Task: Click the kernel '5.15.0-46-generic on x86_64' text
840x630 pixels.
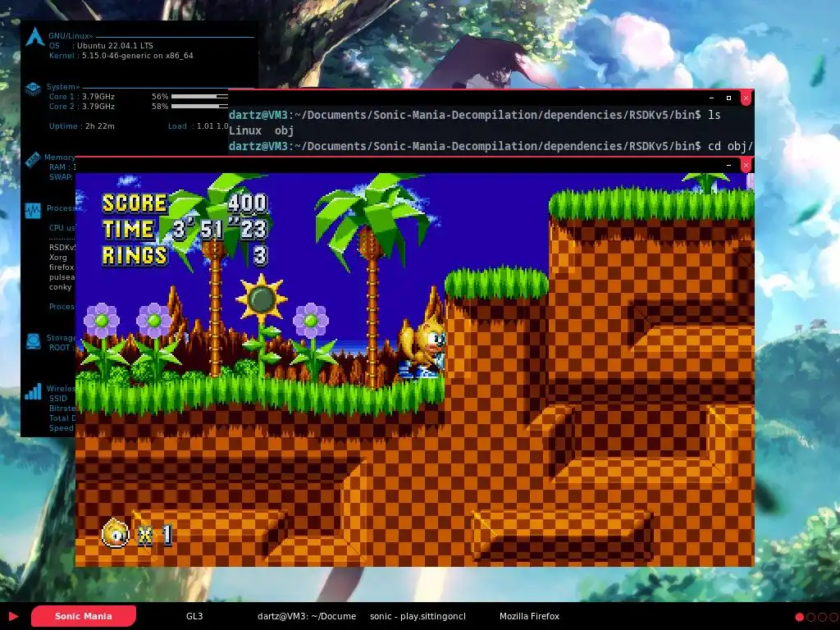Action: 138,55
